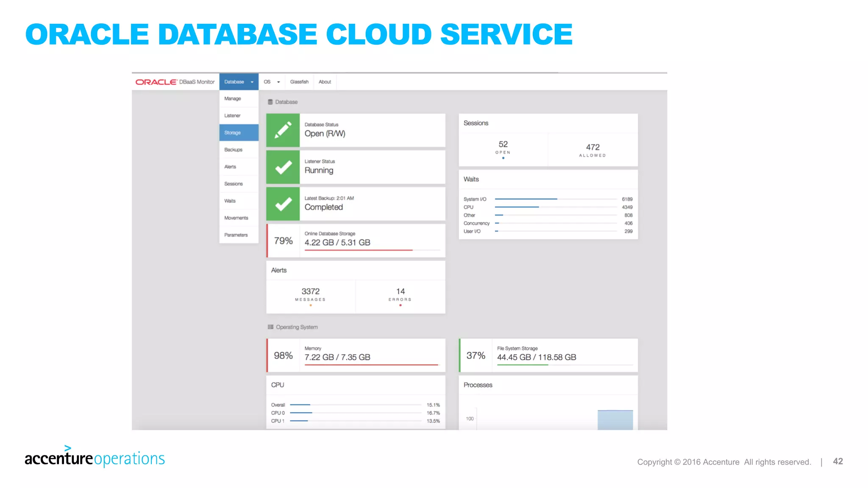Click the Database section stack icon
868x488 pixels.
(270, 102)
